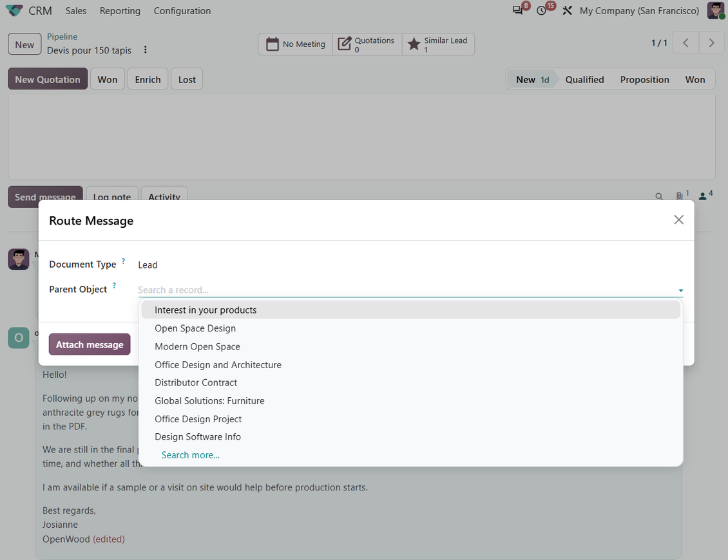Click Parent Object help question mark

coord(114,286)
